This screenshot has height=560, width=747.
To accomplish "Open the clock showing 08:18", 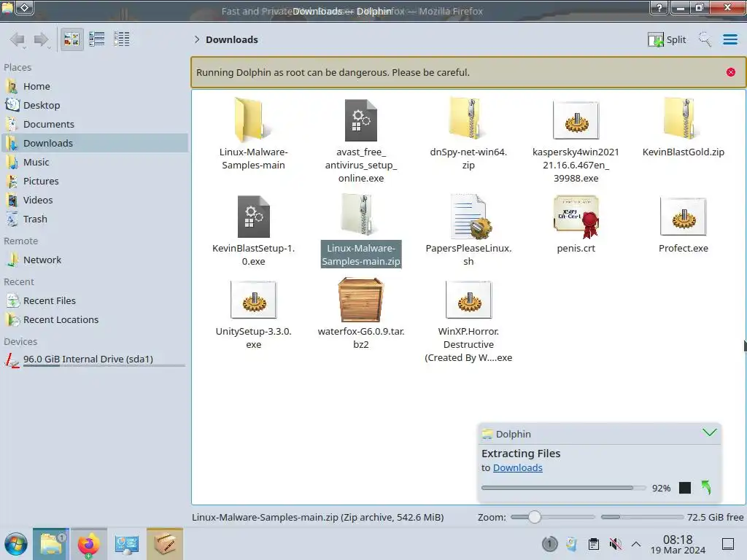I will (x=678, y=544).
